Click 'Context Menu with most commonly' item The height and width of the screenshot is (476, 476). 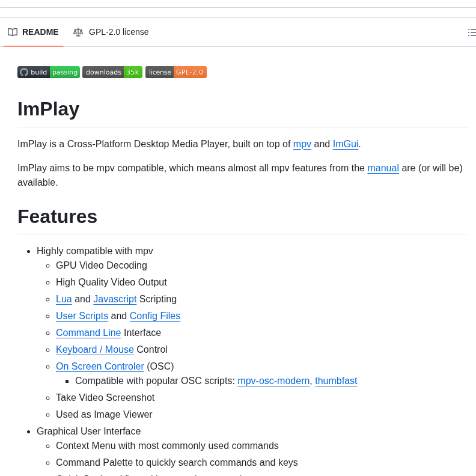pyautogui.click(x=167, y=445)
